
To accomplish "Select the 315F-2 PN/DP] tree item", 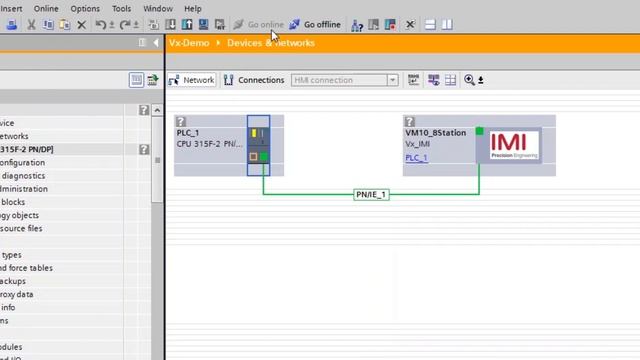I will (27, 149).
